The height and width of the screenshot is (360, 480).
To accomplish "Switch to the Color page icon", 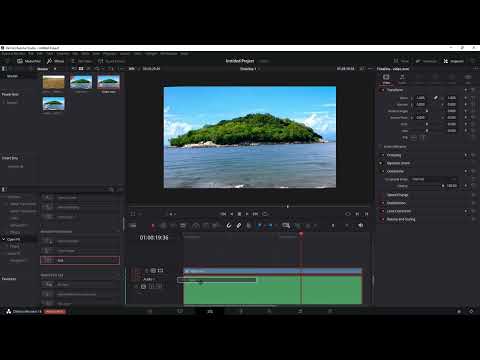I will click(269, 311).
